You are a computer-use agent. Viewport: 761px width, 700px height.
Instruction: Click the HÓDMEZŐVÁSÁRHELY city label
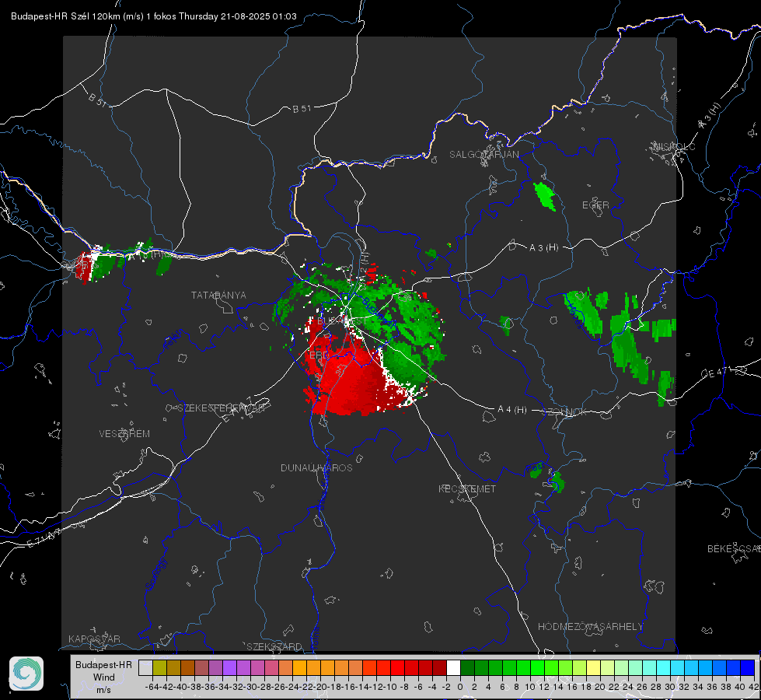coord(590,626)
